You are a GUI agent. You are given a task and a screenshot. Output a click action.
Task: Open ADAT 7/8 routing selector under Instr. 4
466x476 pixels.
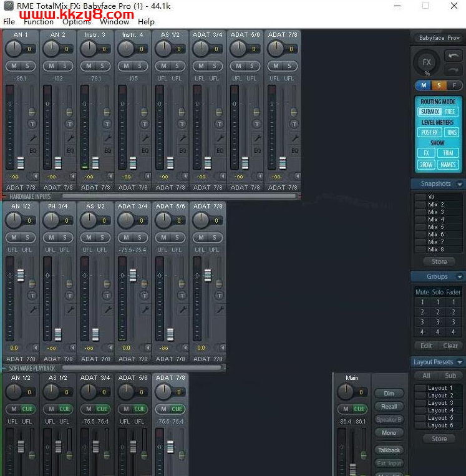coord(133,187)
